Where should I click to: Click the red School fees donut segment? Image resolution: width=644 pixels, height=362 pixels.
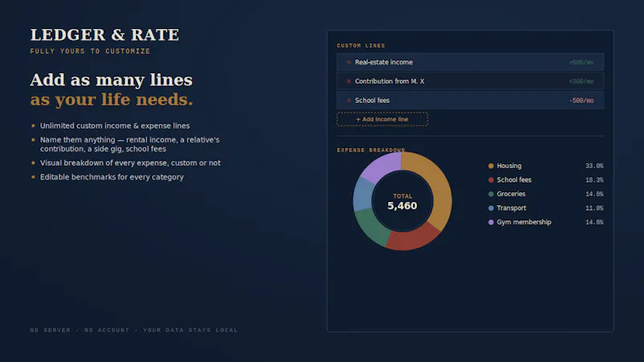pyautogui.click(x=413, y=240)
